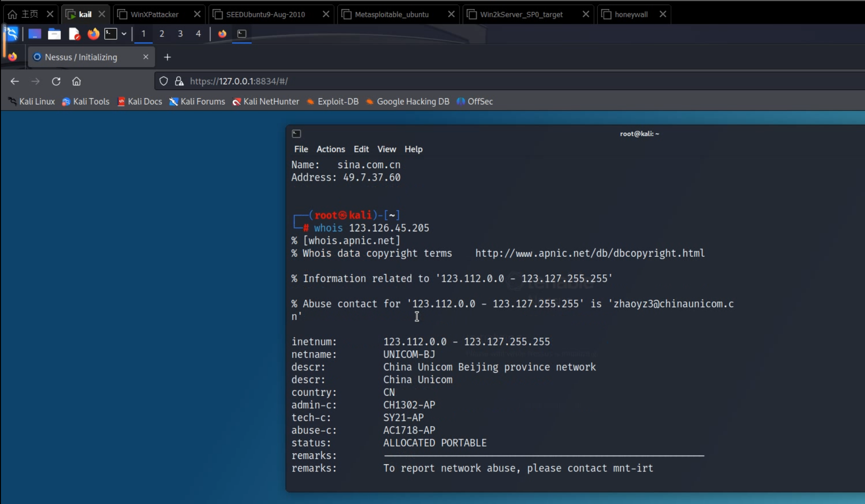The height and width of the screenshot is (504, 865).
Task: Click the terminal window menu icon
Action: pos(297,134)
